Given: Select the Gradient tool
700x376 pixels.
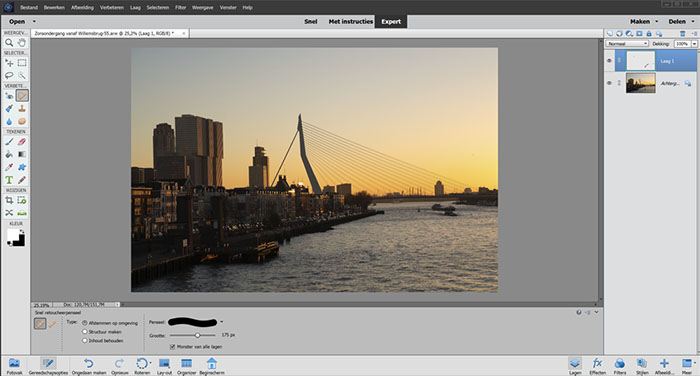Looking at the screenshot, I should [x=22, y=155].
